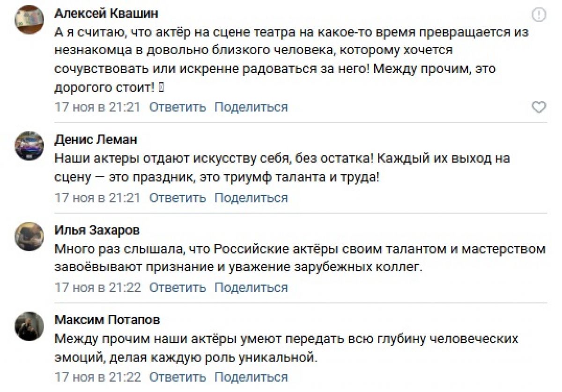Screen dimensions: 562x392
Task: Open Алексей Квашин's profile name link
Action: 106,14
